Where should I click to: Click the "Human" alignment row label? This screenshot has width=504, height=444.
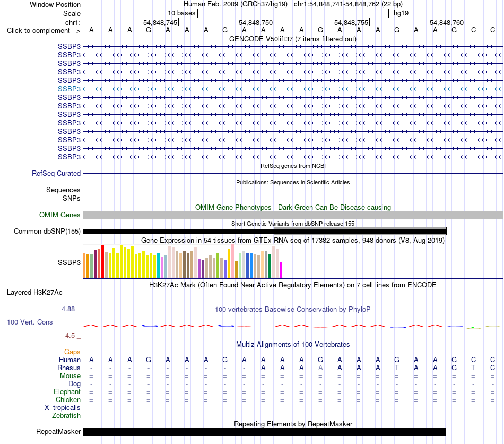click(x=69, y=360)
